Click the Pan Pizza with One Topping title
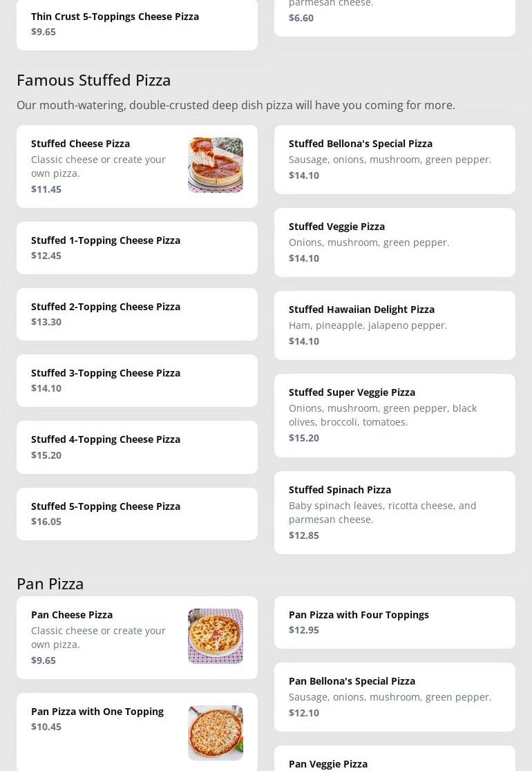The height and width of the screenshot is (771, 532). point(97,712)
